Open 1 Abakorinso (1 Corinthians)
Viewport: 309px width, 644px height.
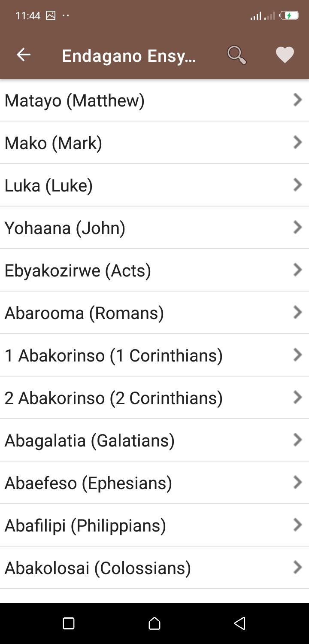pyautogui.click(x=154, y=355)
